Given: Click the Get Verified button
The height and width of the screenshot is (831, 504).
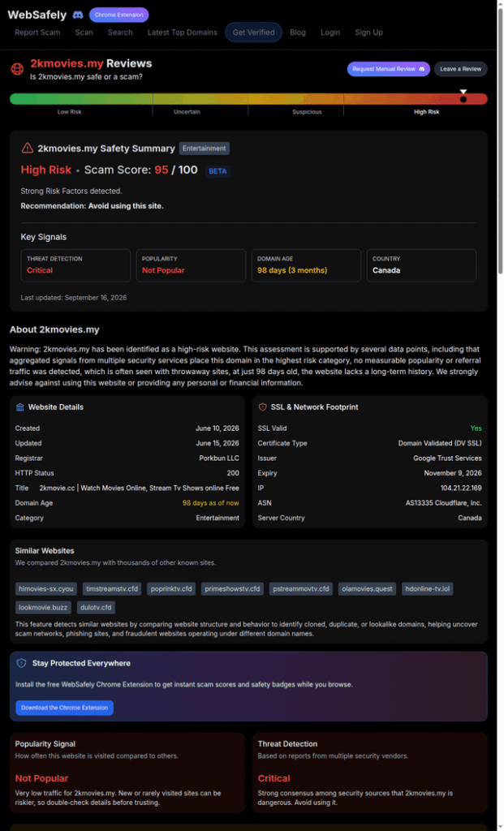Looking at the screenshot, I should click(254, 32).
